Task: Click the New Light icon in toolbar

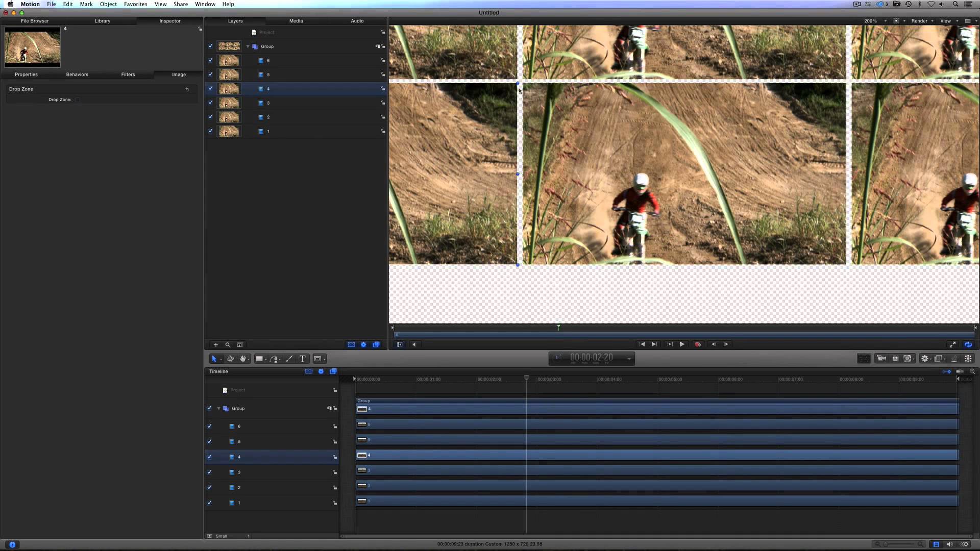Action: (x=895, y=359)
